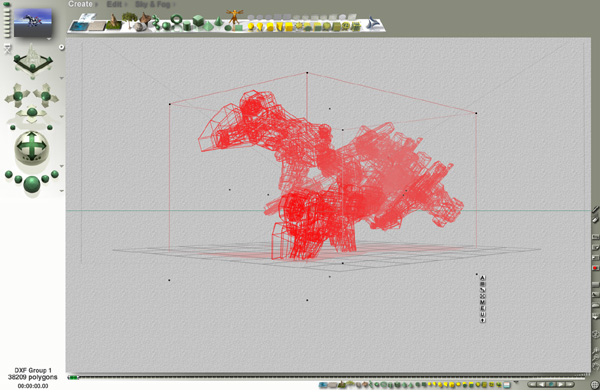The image size is (600, 390).
Task: Click the small green dot left of trackball
Action: pos(13,127)
